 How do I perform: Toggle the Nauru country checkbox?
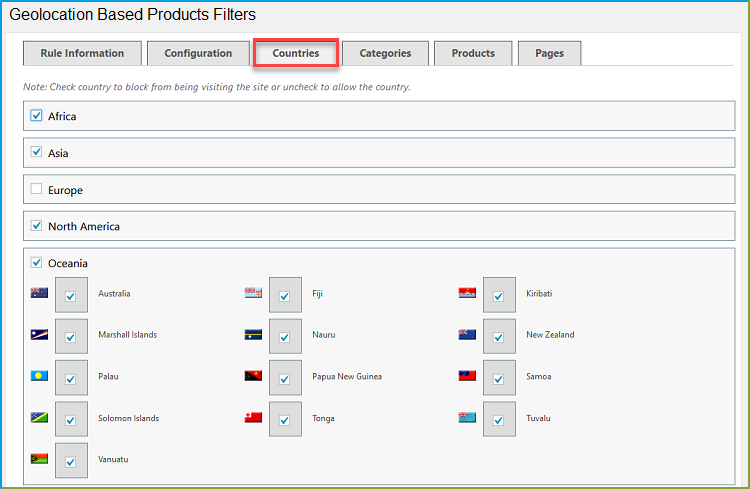pos(285,336)
